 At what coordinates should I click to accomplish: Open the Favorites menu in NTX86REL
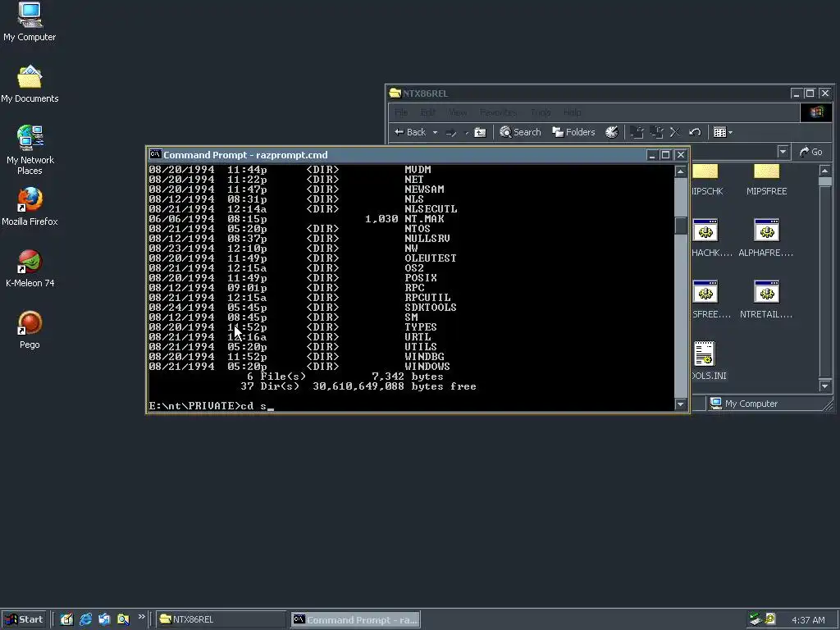(x=498, y=112)
